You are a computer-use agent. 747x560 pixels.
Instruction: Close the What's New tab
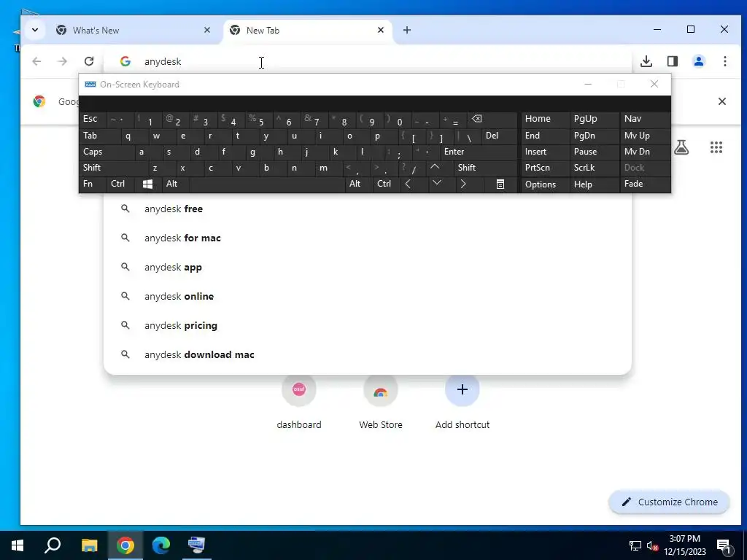pos(206,30)
